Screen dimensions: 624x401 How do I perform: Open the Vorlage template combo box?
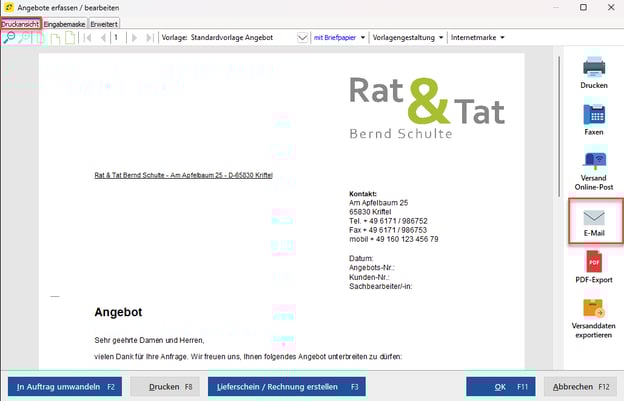pyautogui.click(x=303, y=38)
